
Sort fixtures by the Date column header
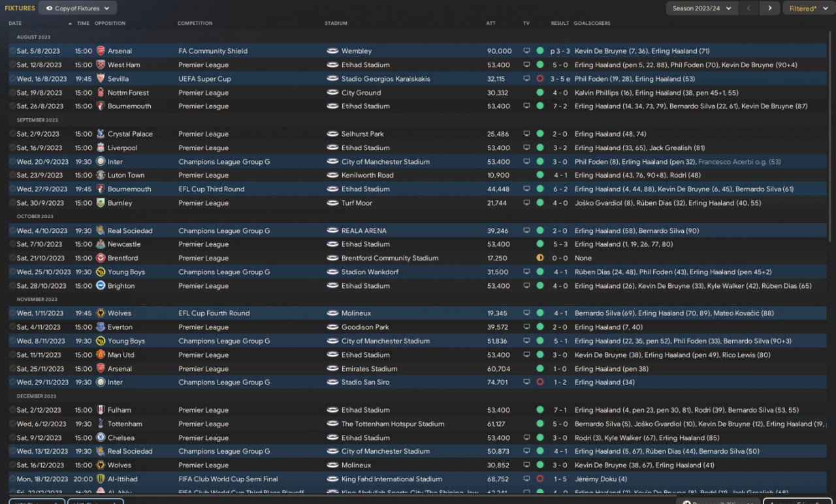point(15,24)
